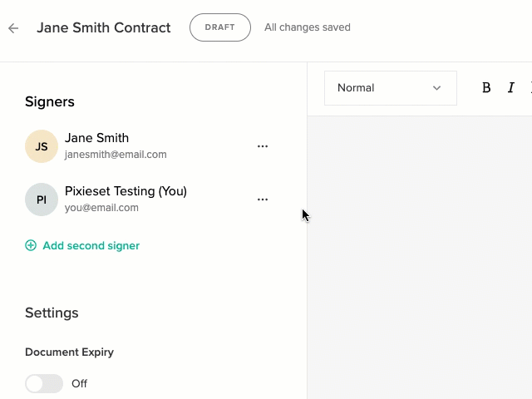Click into the blank document editor area

[x=420, y=258]
